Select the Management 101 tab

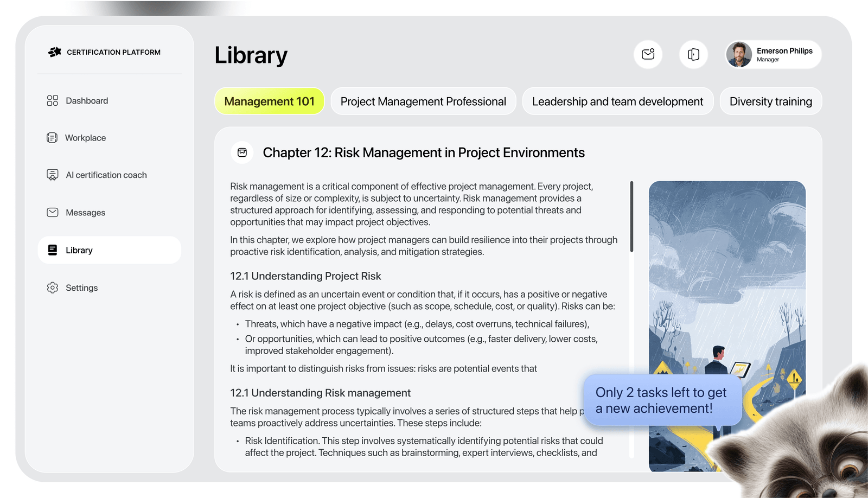click(269, 101)
